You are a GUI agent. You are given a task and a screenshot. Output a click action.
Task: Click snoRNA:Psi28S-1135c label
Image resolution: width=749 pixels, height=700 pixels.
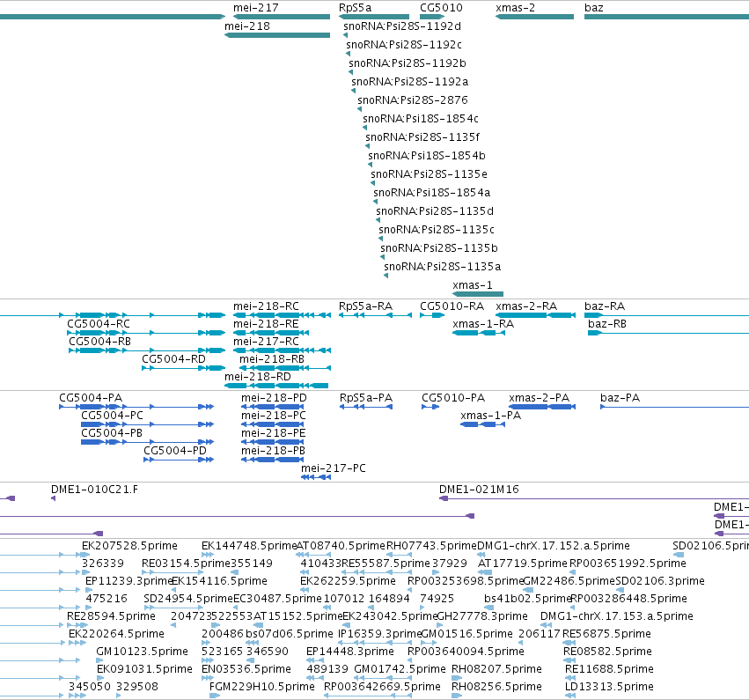click(x=437, y=230)
